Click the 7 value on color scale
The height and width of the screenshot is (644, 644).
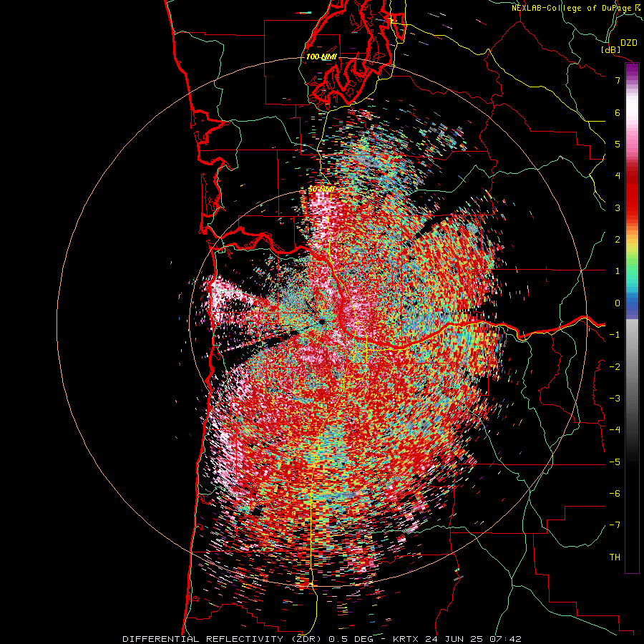coord(618,80)
